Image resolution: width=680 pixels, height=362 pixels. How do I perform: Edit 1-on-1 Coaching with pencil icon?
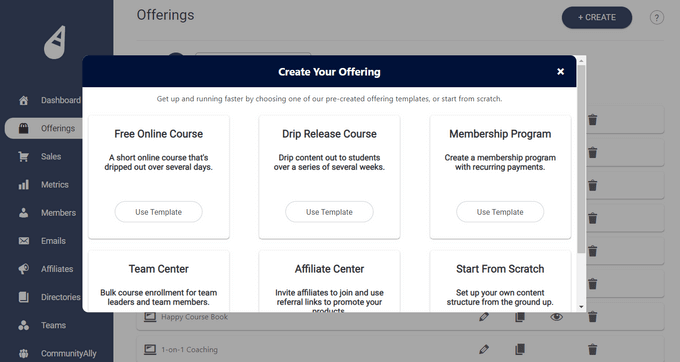484,349
